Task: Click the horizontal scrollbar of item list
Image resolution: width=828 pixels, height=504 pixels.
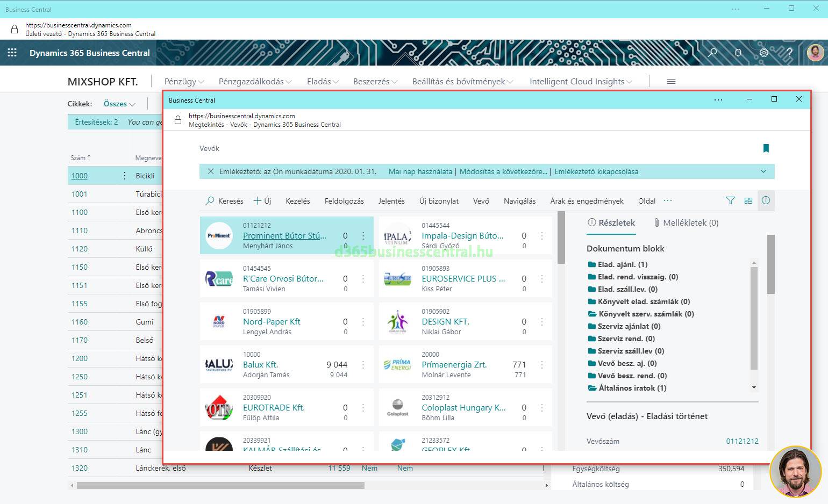Action: (x=220, y=485)
